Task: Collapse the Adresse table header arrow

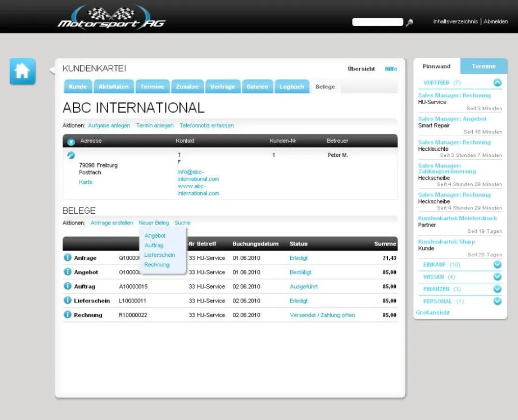Action: click(71, 141)
